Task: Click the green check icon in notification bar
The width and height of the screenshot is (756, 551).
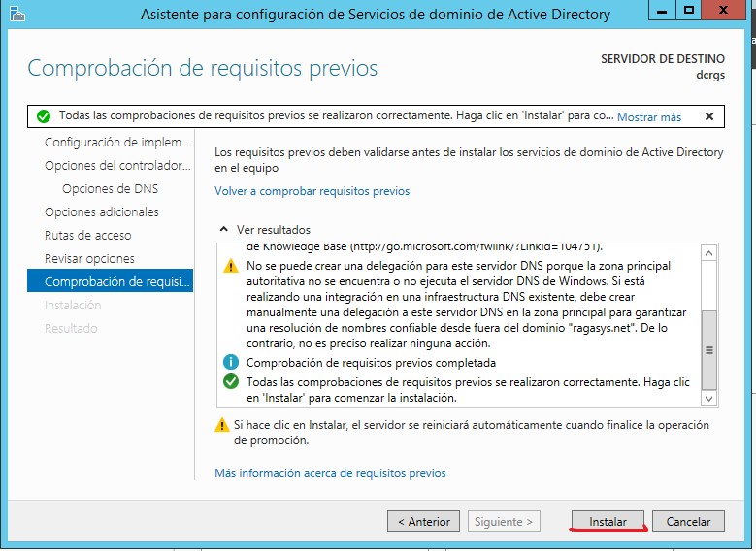Action: (x=44, y=116)
